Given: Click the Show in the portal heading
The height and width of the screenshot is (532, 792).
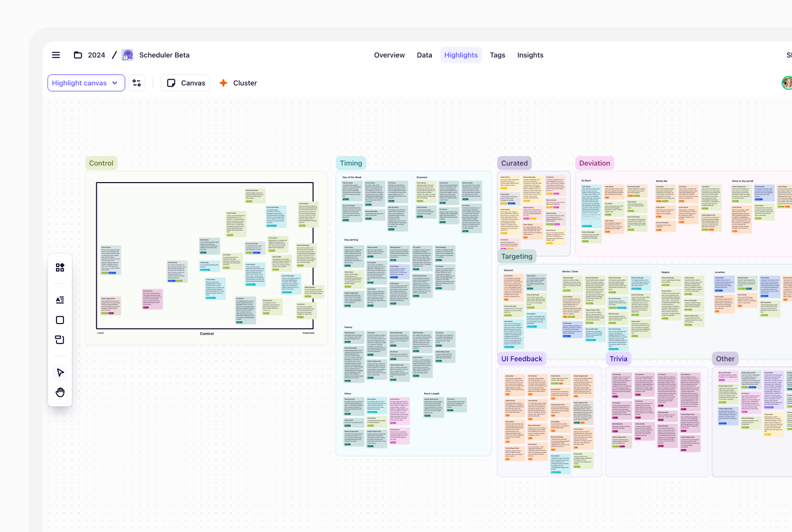Looking at the screenshot, I should click(x=742, y=181).
